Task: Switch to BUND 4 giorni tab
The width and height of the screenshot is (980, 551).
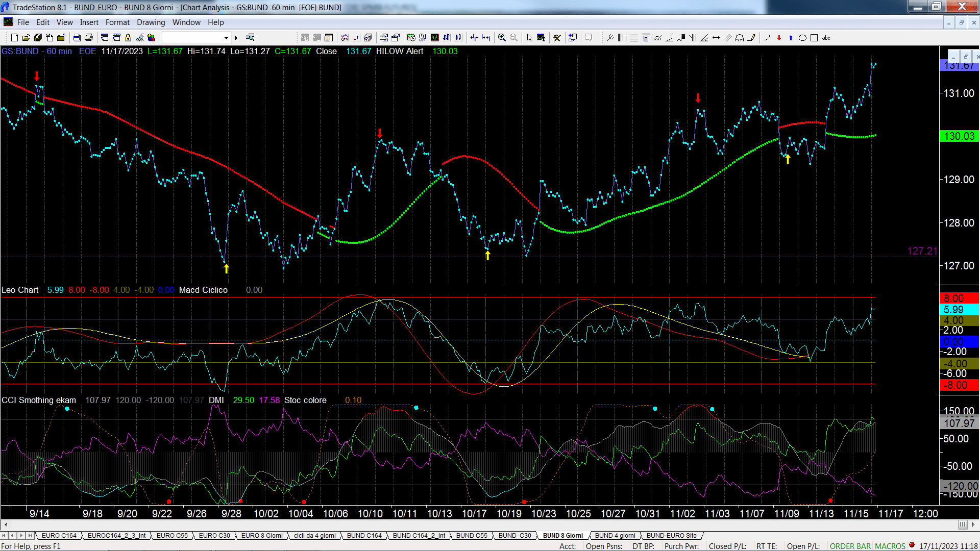Action: click(615, 536)
